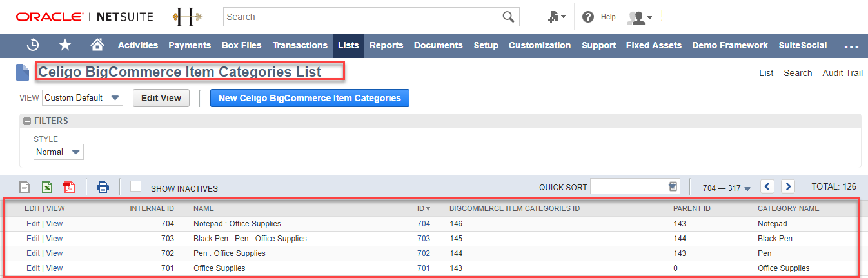This screenshot has width=868, height=278.
Task: Click Edit for Pen : Office Supplies row
Action: point(33,253)
